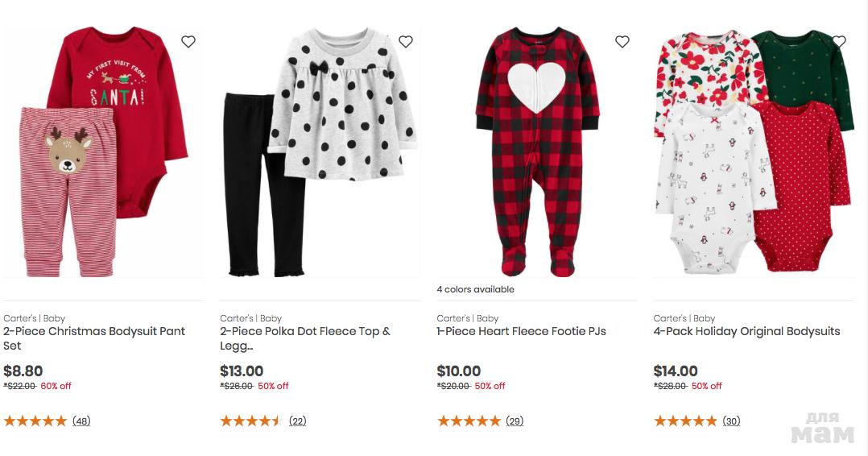Show the 48 reviews for Christmas set

(81, 421)
